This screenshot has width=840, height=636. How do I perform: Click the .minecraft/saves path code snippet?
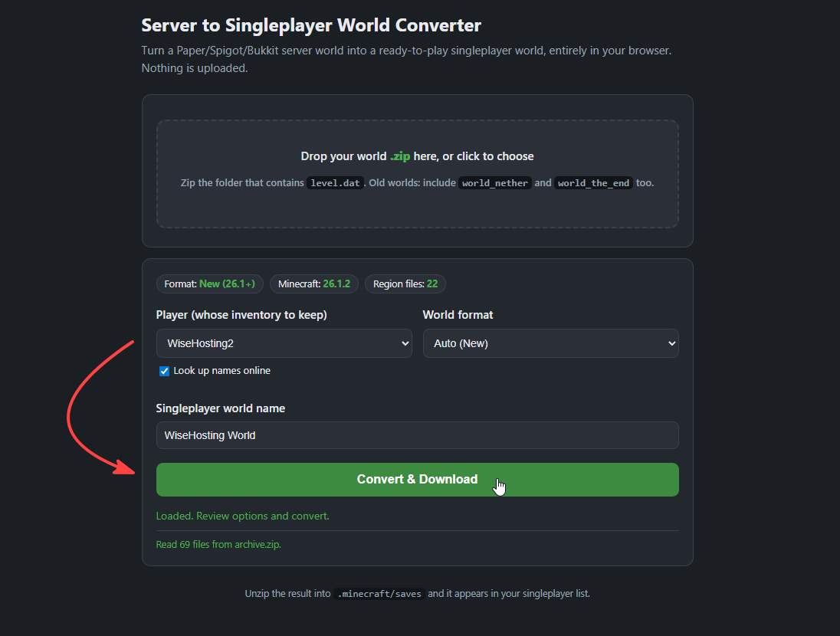[379, 594]
